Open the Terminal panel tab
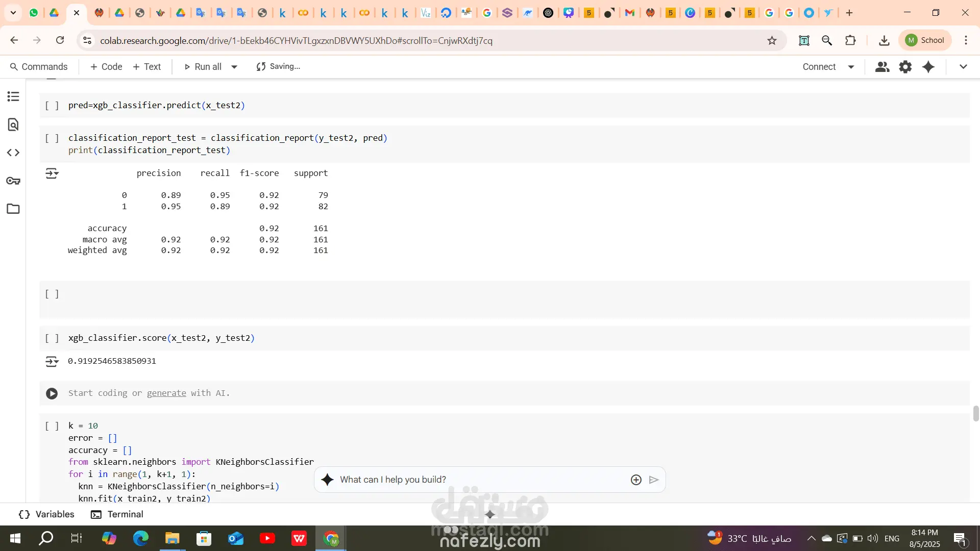The height and width of the screenshot is (551, 980). [117, 514]
